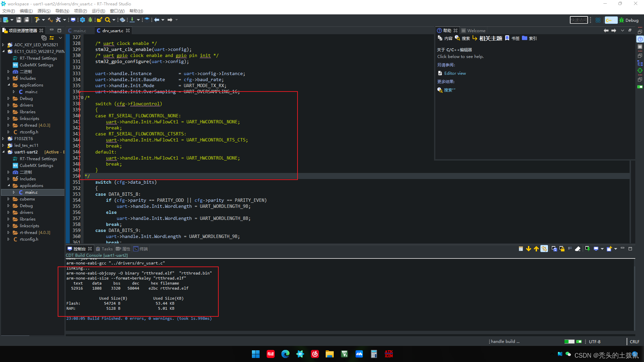Open the Save All icon in the toolbar
644x362 pixels.
point(27,20)
